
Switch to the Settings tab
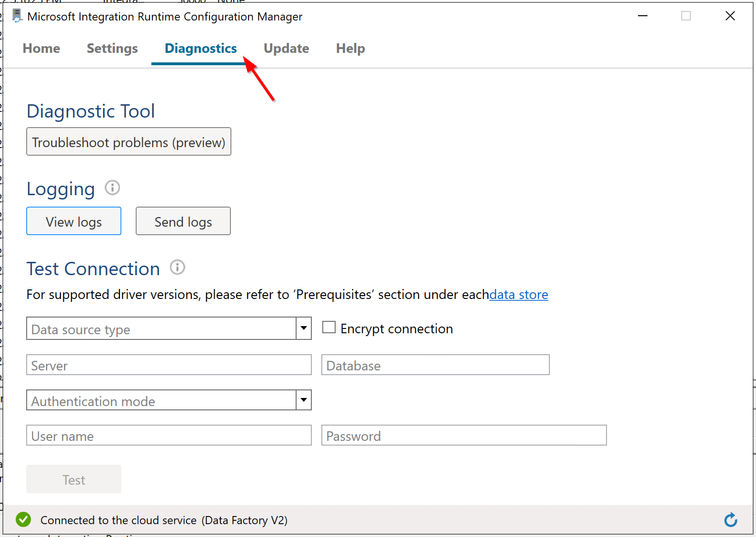112,49
